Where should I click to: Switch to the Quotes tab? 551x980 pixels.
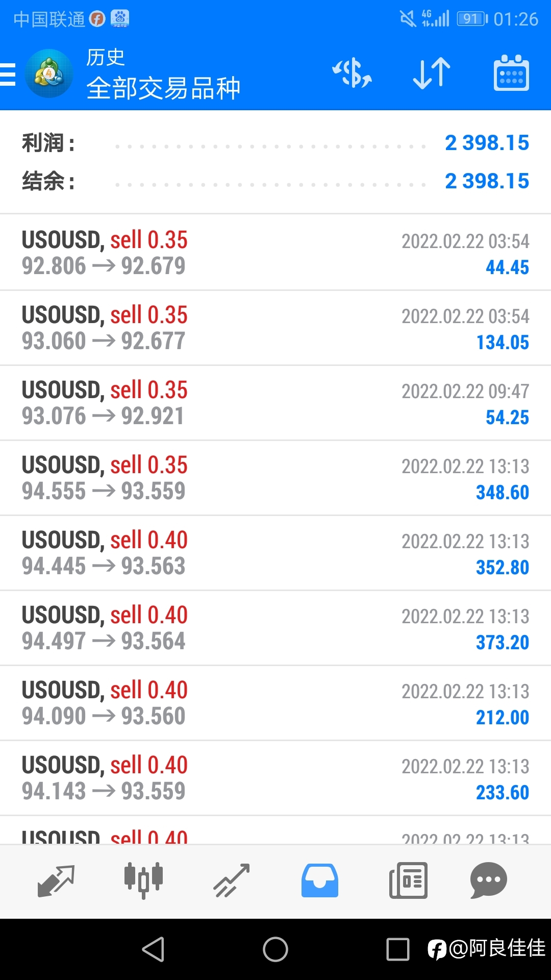coord(56,880)
